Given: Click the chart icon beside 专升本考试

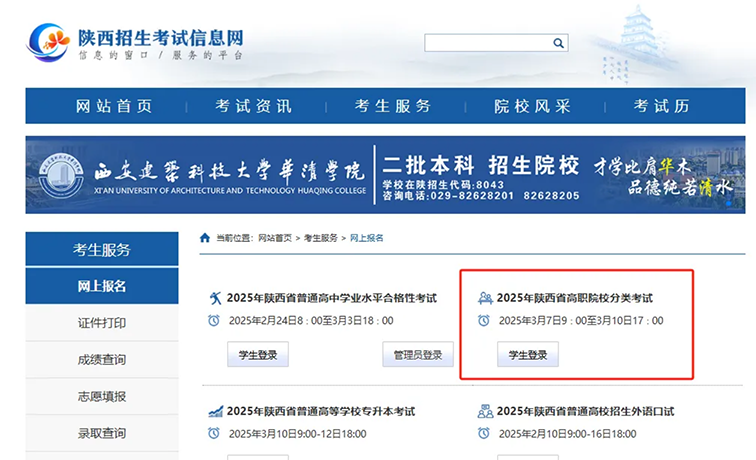Looking at the screenshot, I should pyautogui.click(x=214, y=411).
